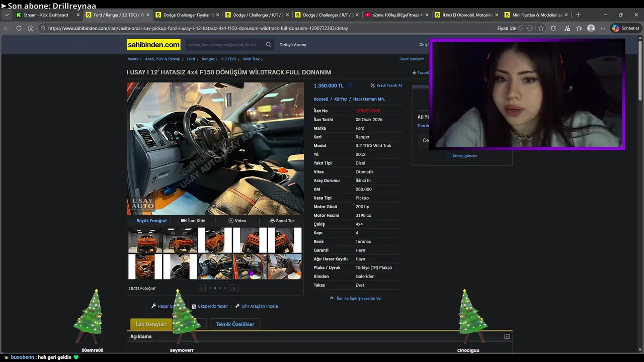The width and height of the screenshot is (644, 362).
Task: Switch to Mini Fiyatları & Modelleri tab
Action: click(x=537, y=15)
